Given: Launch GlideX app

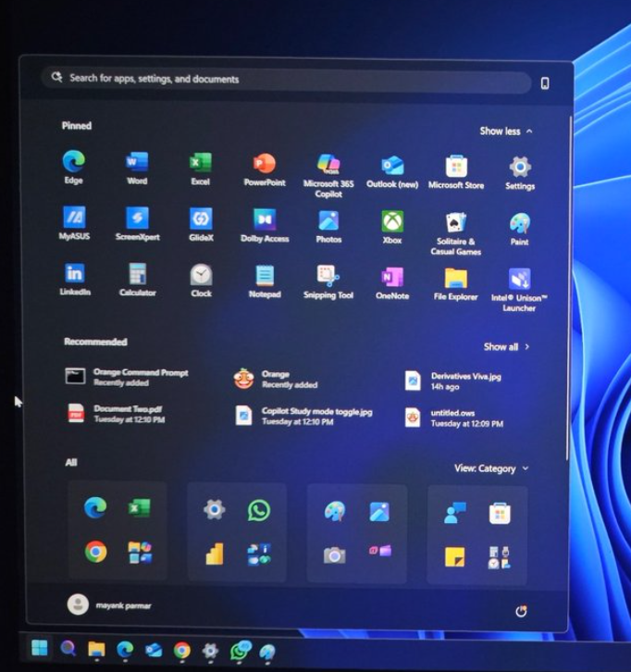Looking at the screenshot, I should point(201,225).
